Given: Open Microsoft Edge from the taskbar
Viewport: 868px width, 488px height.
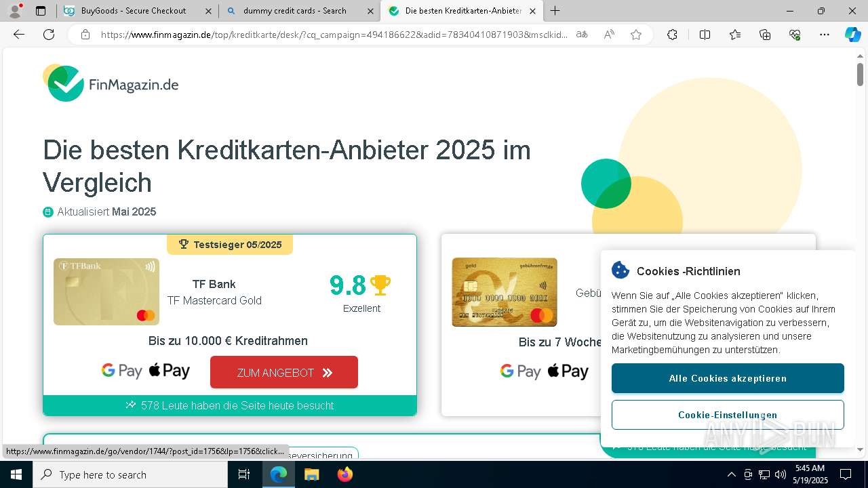Looking at the screenshot, I should click(279, 474).
